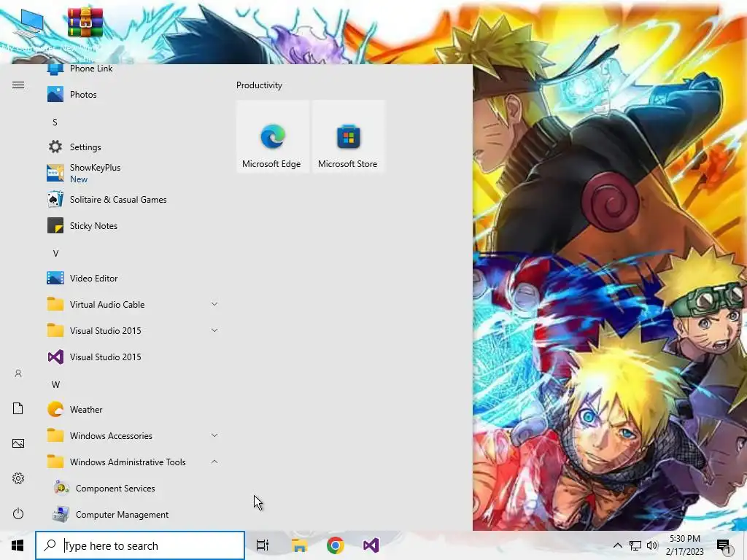Expand Windows Accessories folder chevron
This screenshot has height=560, width=747.
point(214,435)
